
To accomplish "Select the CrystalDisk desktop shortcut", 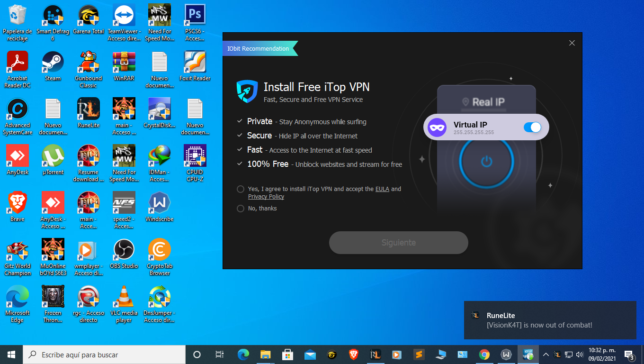I will click(160, 113).
